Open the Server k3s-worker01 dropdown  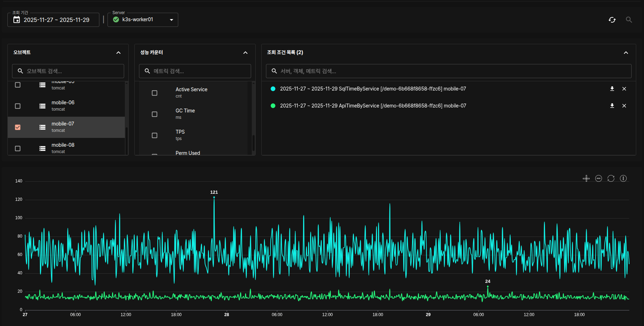click(143, 20)
